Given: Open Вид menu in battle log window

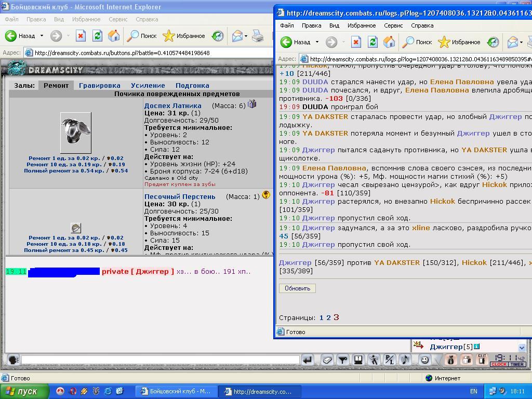Looking at the screenshot, I should pos(334,25).
